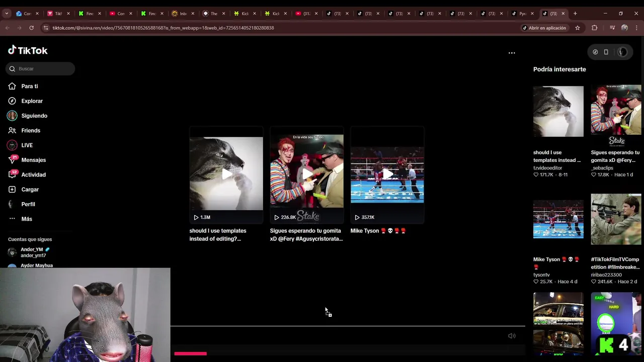This screenshot has width=644, height=362.
Task: Click the 241.6K likes count
Action: click(x=601, y=282)
